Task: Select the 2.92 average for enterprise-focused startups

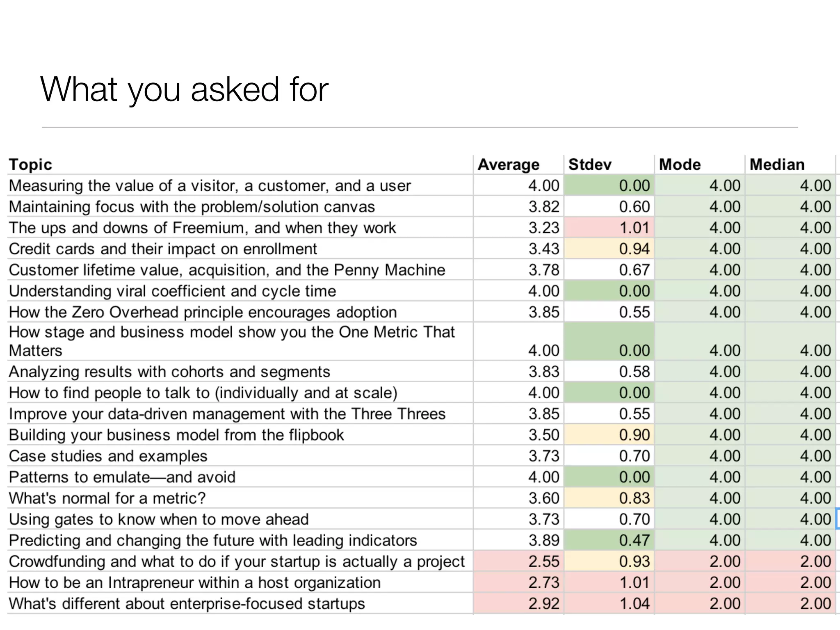Action: tap(543, 603)
